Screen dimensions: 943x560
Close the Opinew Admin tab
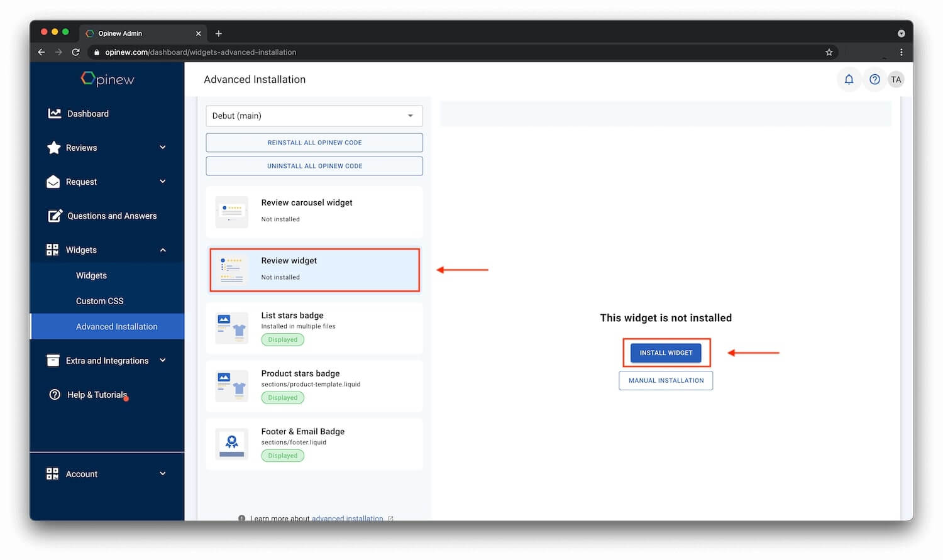coord(198,33)
